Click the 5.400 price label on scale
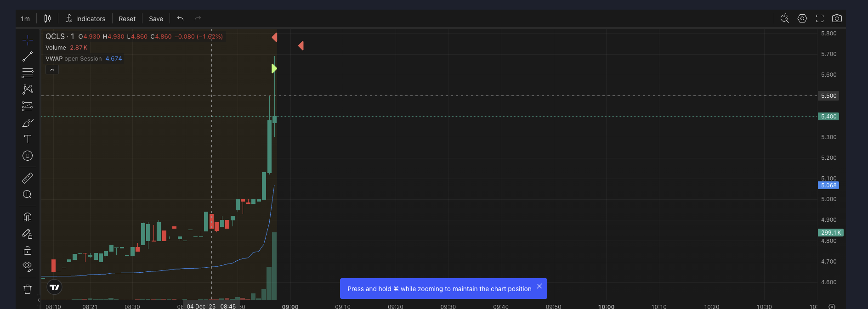Screen dimensions: 868x309 pos(828,117)
